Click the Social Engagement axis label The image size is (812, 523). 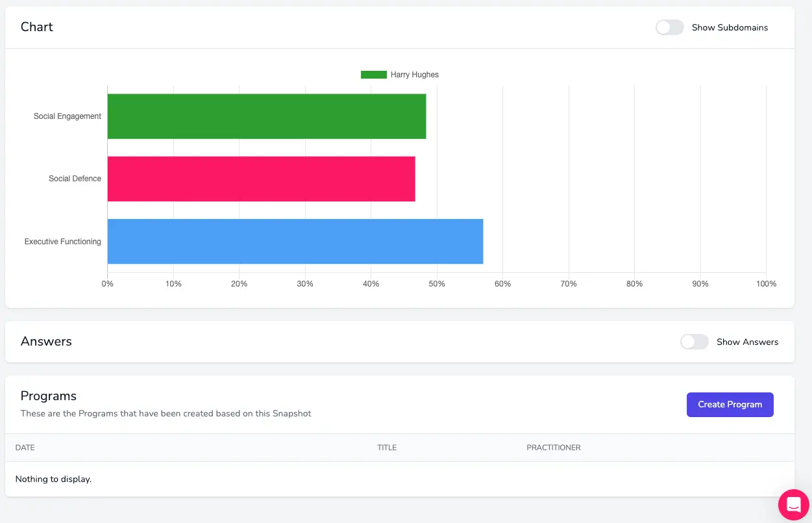pos(68,116)
